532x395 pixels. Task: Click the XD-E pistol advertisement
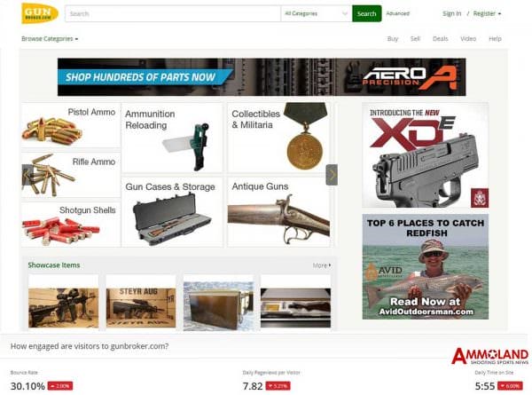click(x=425, y=155)
